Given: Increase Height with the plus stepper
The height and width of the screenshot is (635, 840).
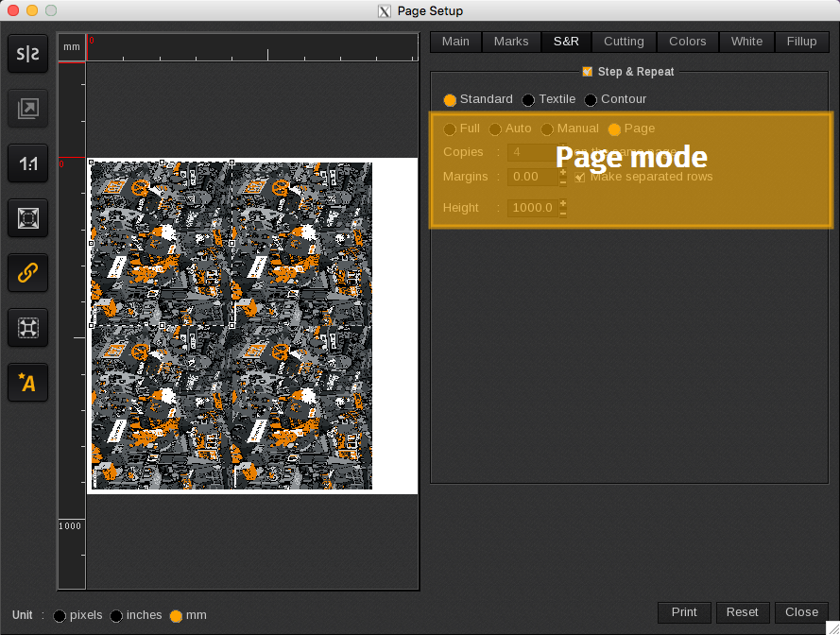Looking at the screenshot, I should [563, 202].
